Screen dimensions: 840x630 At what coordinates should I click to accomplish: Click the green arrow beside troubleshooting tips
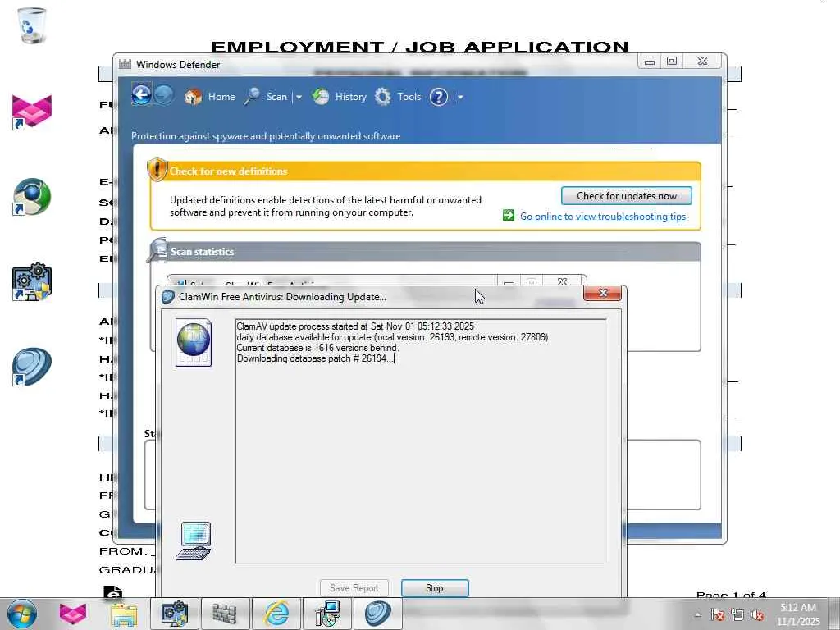point(509,216)
